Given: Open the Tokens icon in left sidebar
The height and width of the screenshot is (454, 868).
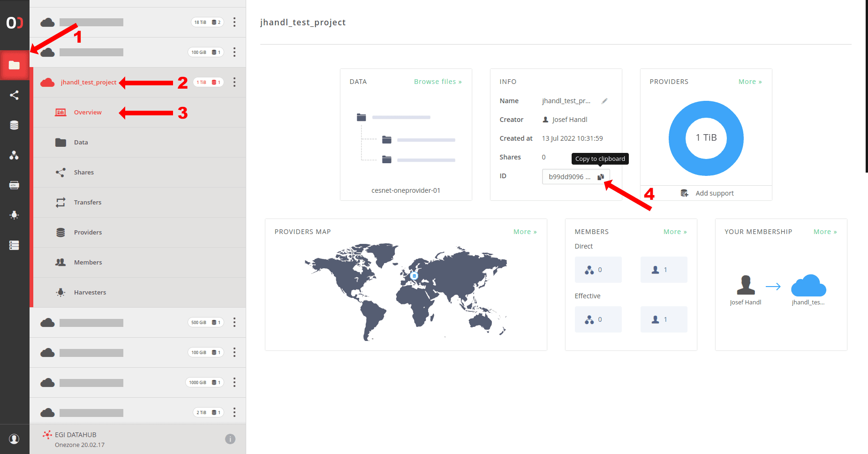Looking at the screenshot, I should (14, 185).
